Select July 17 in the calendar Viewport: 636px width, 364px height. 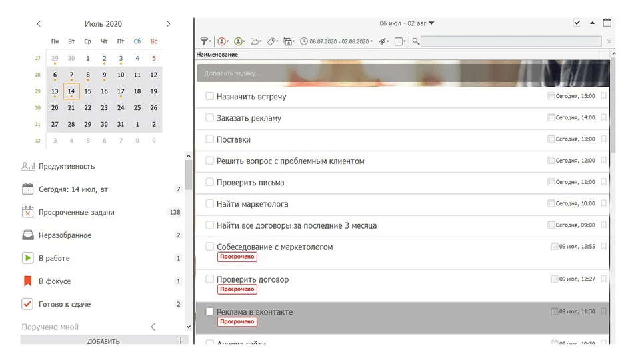pyautogui.click(x=121, y=91)
